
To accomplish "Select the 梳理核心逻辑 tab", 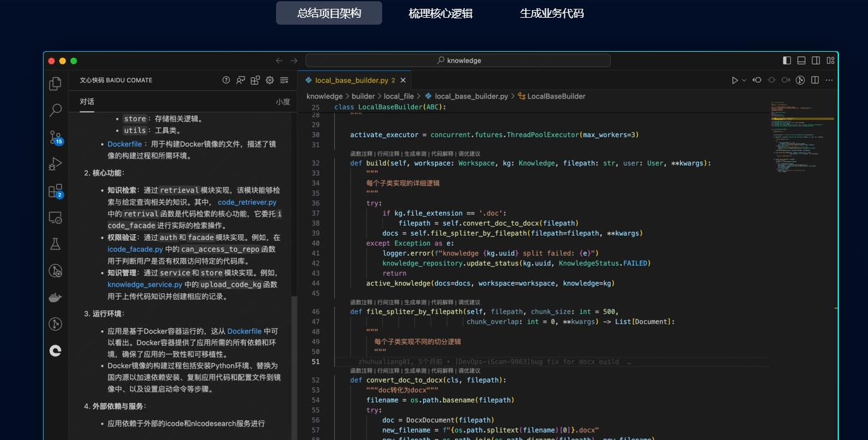I will coord(440,13).
